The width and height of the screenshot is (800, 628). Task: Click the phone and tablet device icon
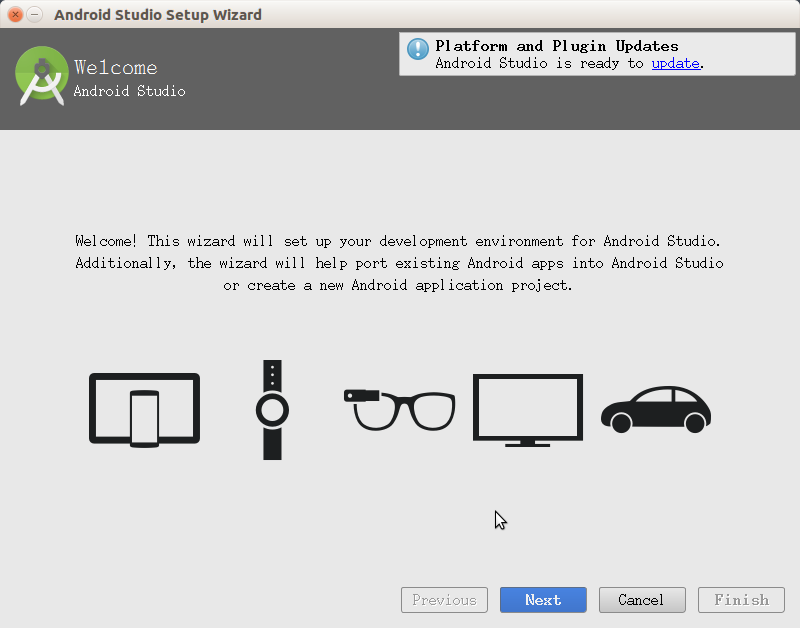(x=144, y=410)
